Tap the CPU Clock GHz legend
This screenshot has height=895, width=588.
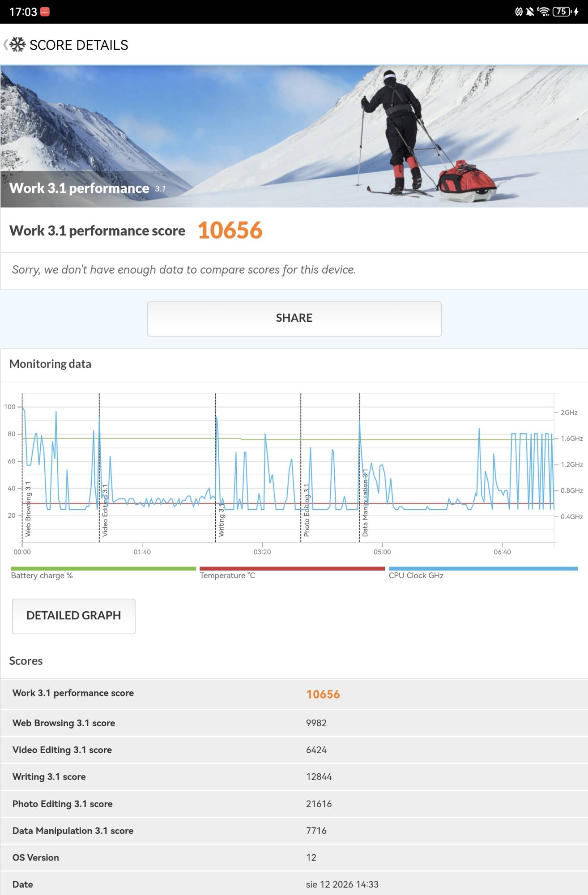[x=416, y=575]
